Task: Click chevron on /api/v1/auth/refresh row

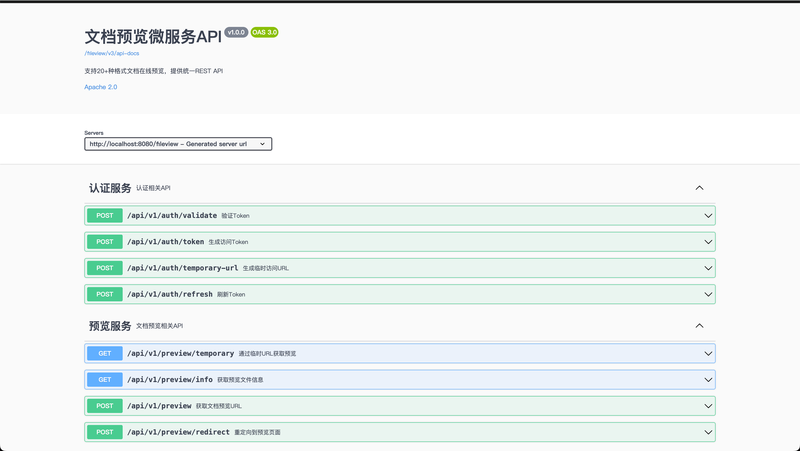Action: click(708, 294)
